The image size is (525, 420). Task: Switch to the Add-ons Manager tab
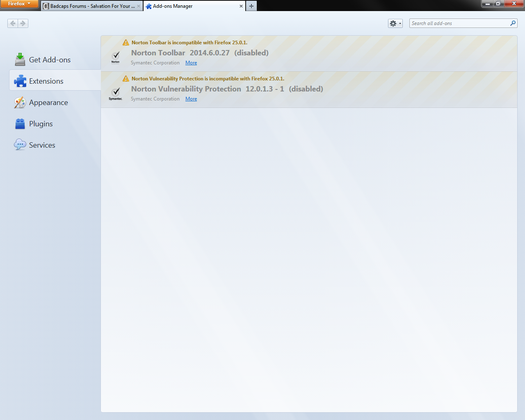(194, 6)
